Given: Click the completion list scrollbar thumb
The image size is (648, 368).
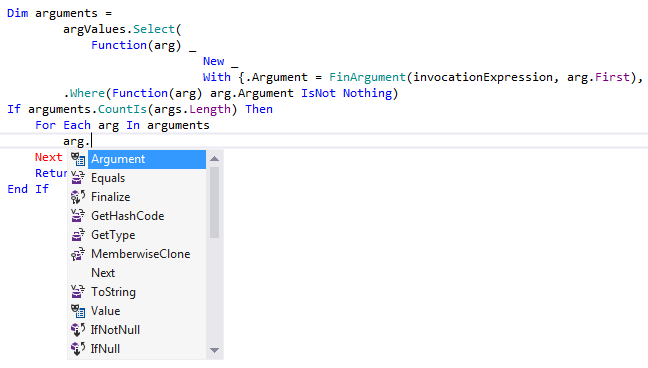Looking at the screenshot, I should tap(214, 203).
